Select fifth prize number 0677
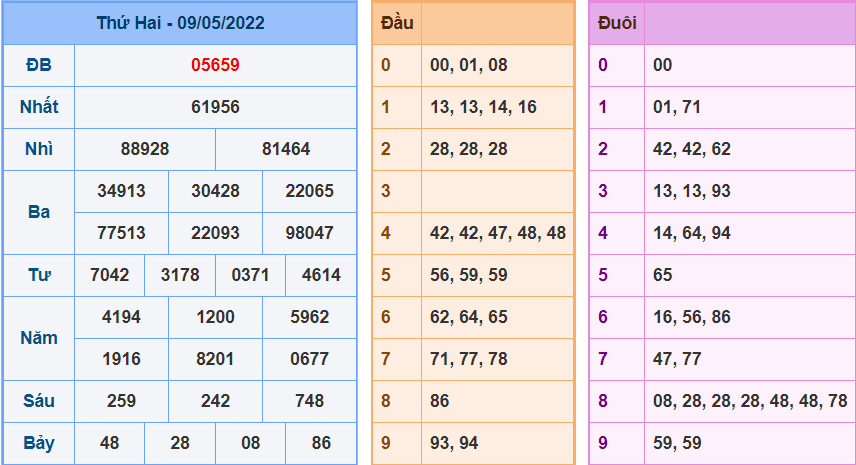 click(310, 359)
